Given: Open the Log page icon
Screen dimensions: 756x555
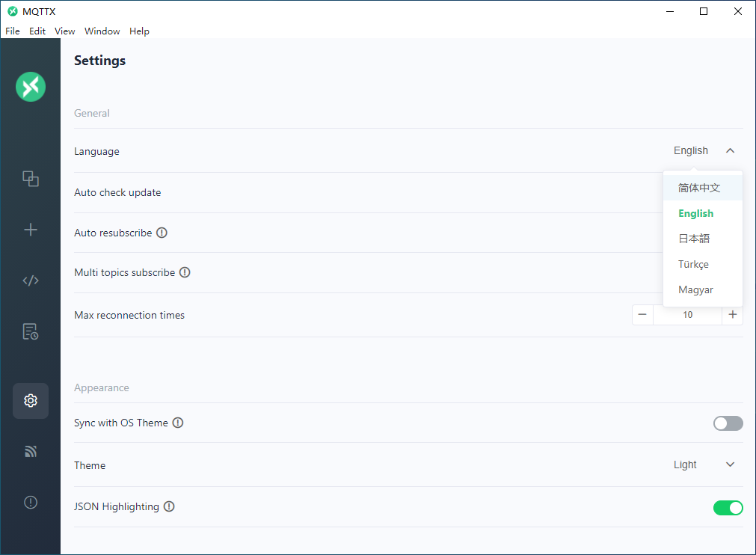Looking at the screenshot, I should click(31, 332).
